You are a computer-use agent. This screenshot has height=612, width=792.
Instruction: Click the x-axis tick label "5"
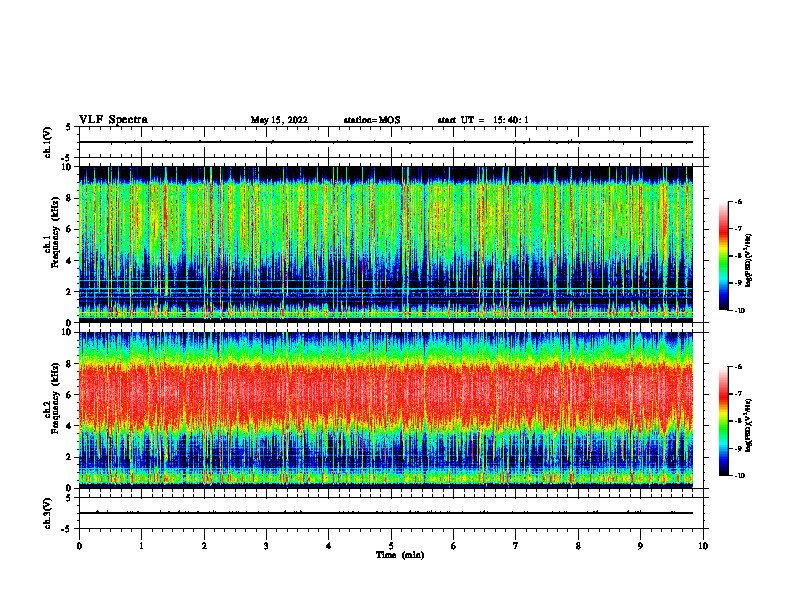tap(391, 546)
